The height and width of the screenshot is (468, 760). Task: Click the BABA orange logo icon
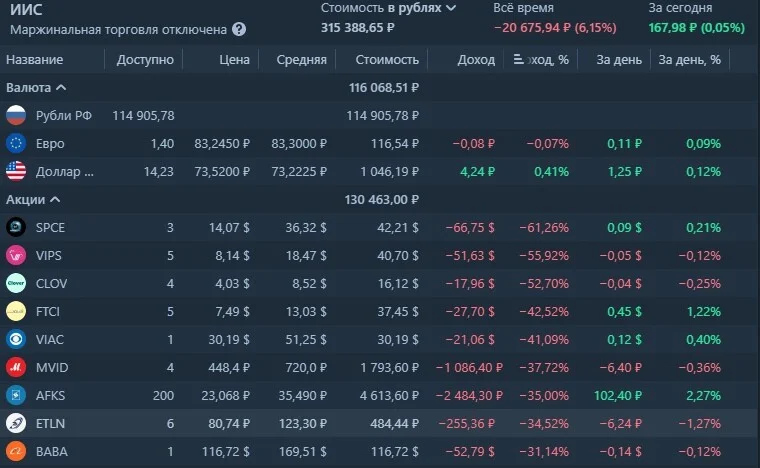click(x=16, y=452)
